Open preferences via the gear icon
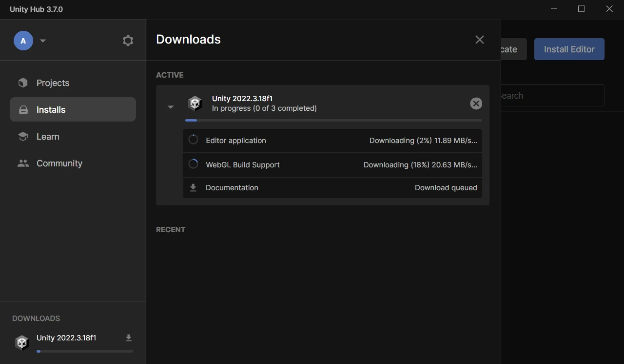Screen dimensions: 624x364 128,41
